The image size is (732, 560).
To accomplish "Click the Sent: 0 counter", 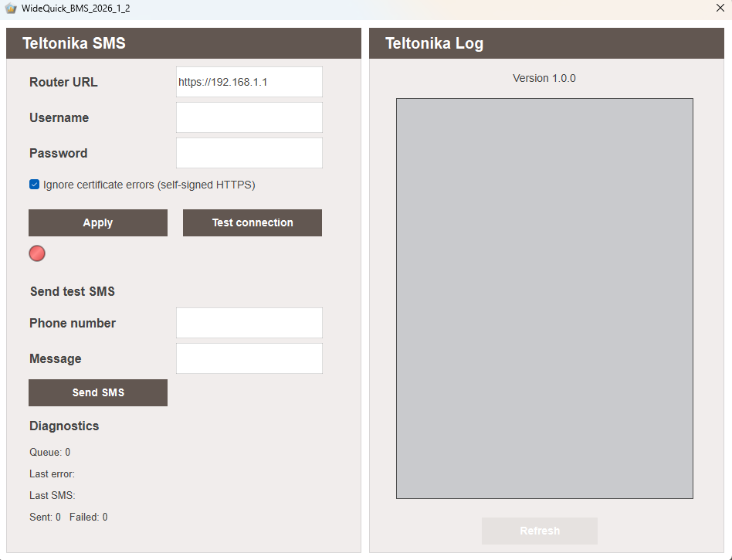I will tap(46, 517).
